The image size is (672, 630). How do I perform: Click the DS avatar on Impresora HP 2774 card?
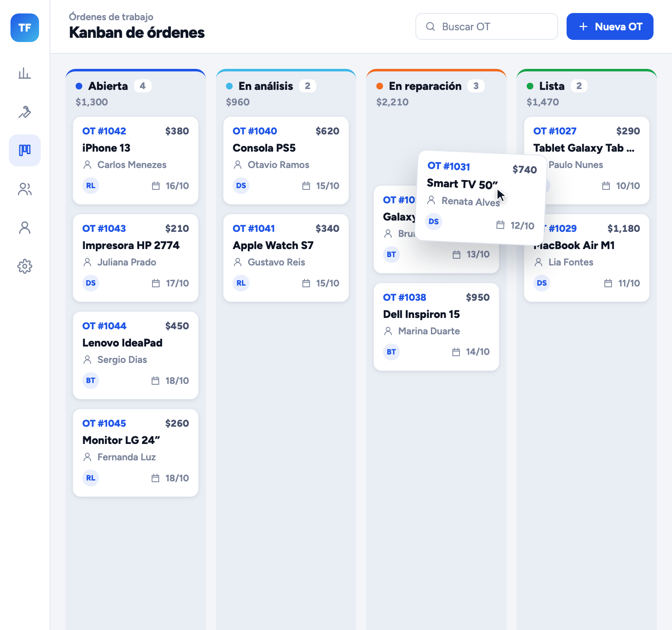[91, 283]
